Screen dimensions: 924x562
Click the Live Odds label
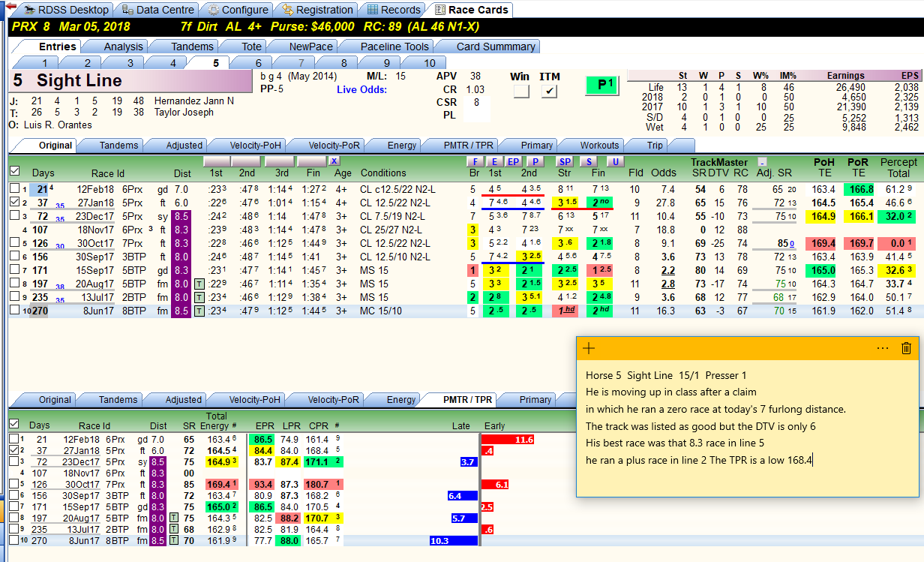click(362, 90)
